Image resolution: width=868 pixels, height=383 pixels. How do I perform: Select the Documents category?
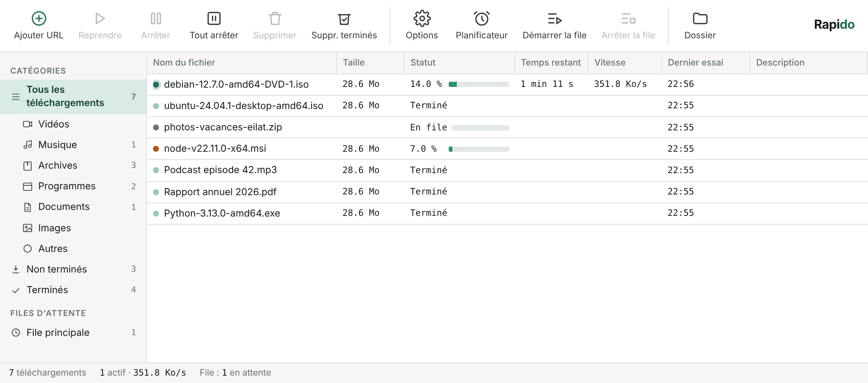(74, 207)
